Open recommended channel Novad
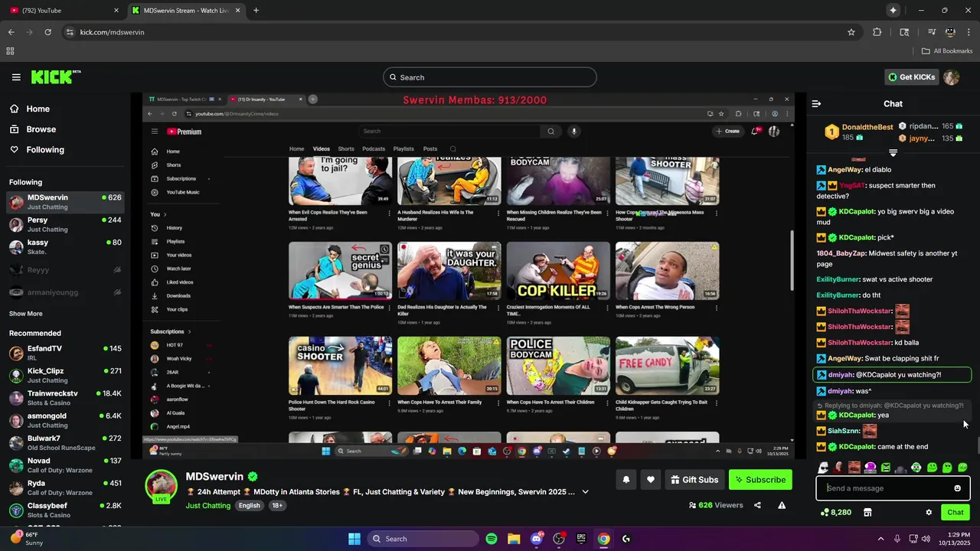980x551 pixels. click(x=65, y=465)
